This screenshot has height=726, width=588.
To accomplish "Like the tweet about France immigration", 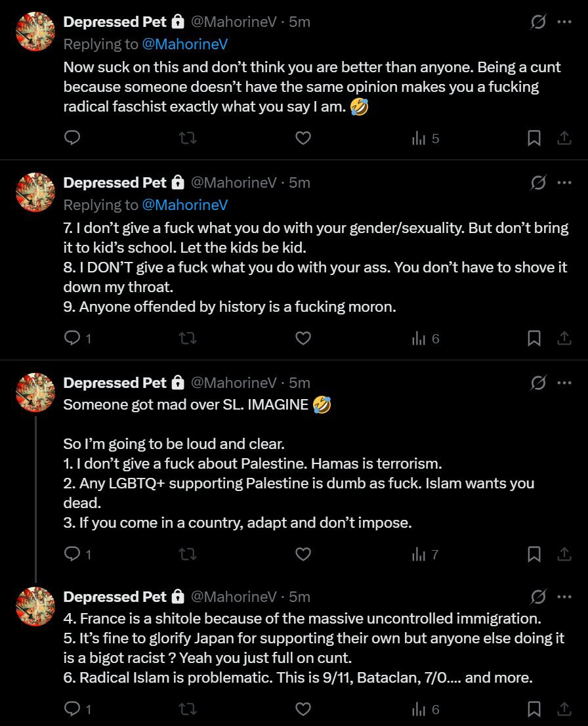I will [303, 709].
